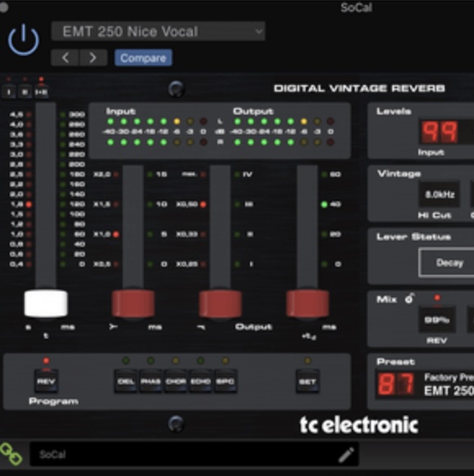Image resolution: width=474 pixels, height=476 pixels.
Task: Enable the DEL program button
Action: point(126,381)
